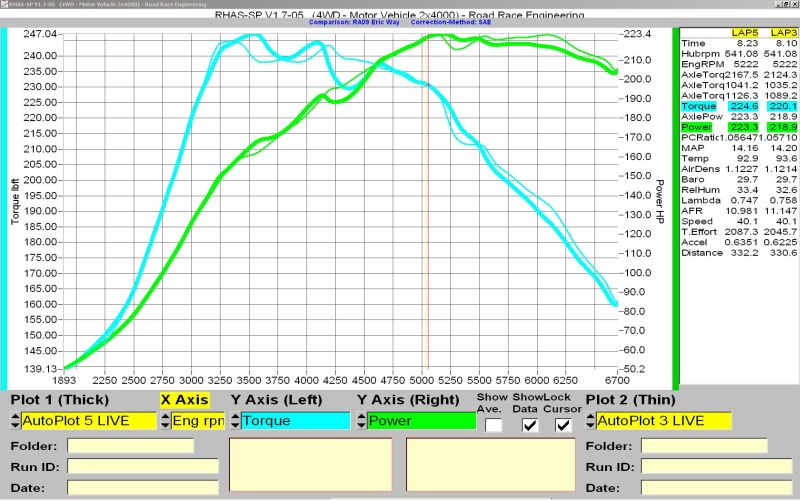The height and width of the screenshot is (500, 800).
Task: Click the vertical cursor line on graph
Action: (427, 200)
